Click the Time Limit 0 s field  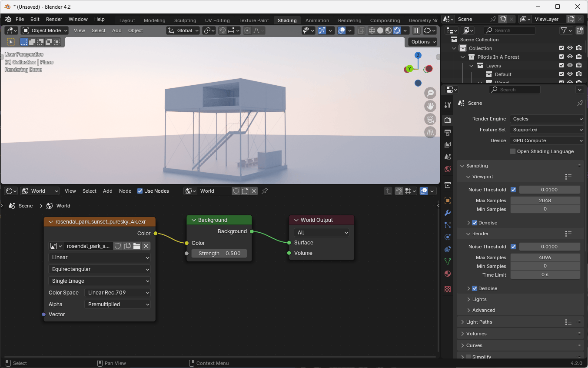545,275
